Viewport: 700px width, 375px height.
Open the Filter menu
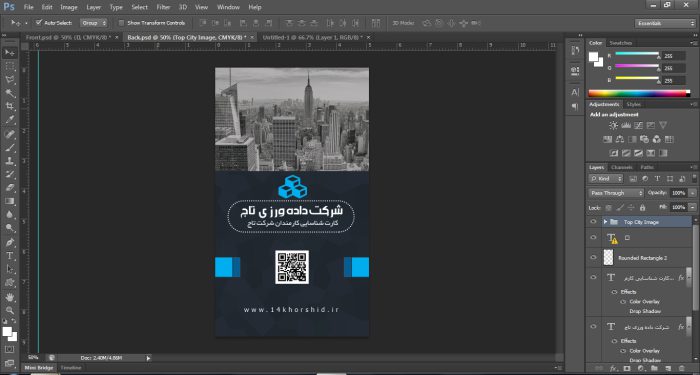[163, 7]
